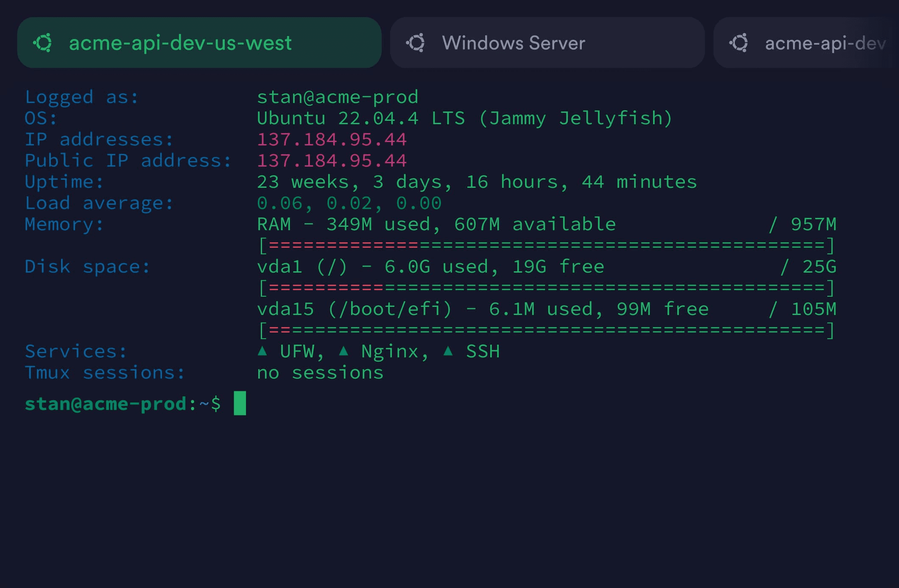Select the acme-api-dev-us-west tab
The image size is (899, 588).
pyautogui.click(x=199, y=42)
